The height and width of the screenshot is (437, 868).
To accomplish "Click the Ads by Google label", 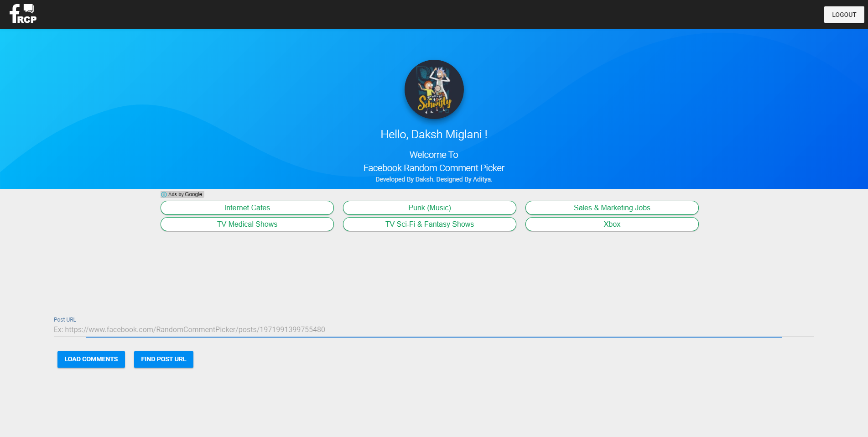I will tap(185, 194).
